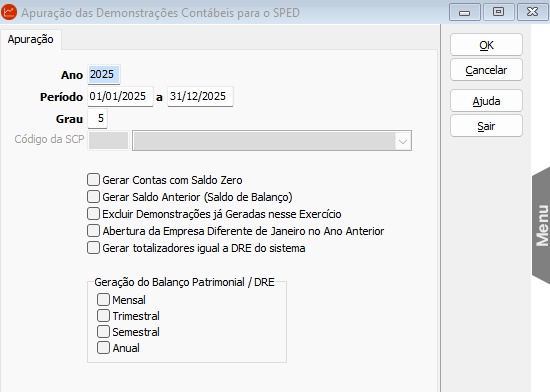Image resolution: width=550 pixels, height=392 pixels.
Task: Check Abertura da Empresa Diferente de Janeiro
Action: tap(93, 231)
